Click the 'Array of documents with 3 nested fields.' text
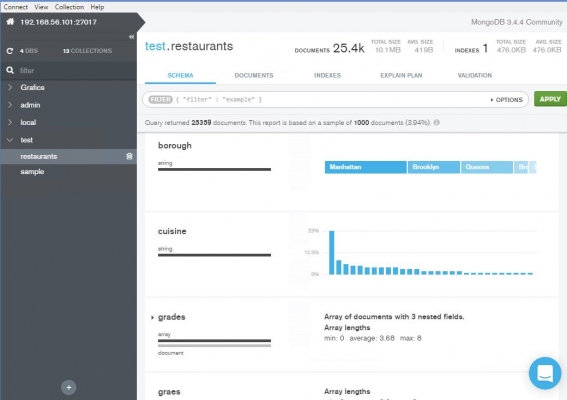Viewport: 567px width, 400px height. point(394,317)
